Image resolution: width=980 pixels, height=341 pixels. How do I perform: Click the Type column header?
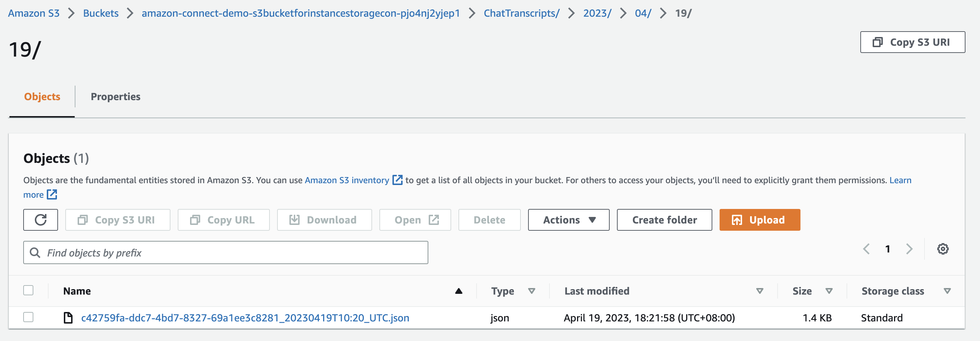click(x=502, y=291)
